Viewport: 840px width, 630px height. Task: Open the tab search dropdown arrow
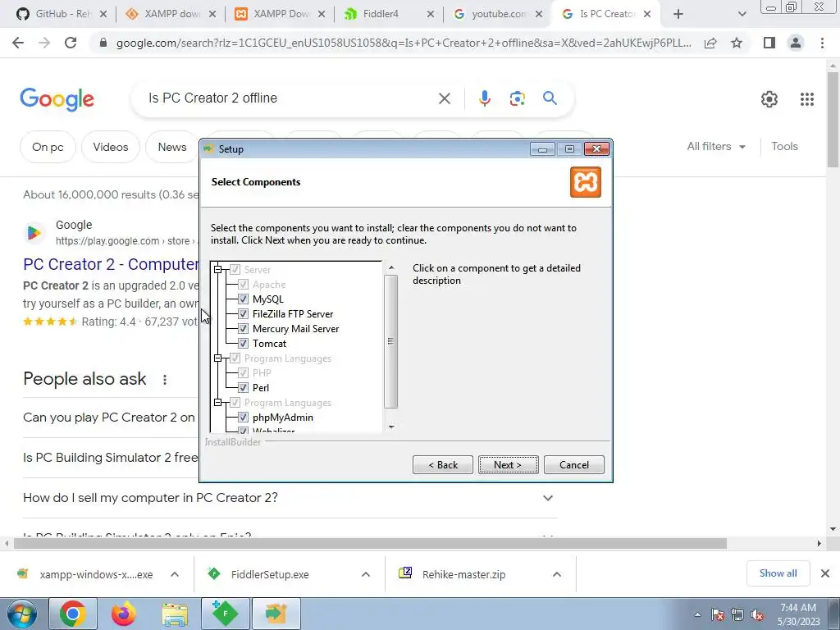coord(742,14)
